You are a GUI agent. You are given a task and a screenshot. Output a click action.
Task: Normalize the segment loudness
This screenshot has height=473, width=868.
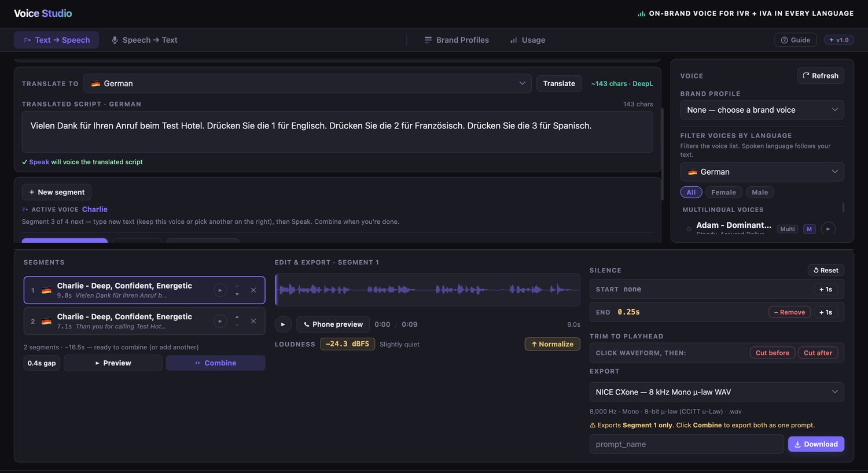[552, 344]
